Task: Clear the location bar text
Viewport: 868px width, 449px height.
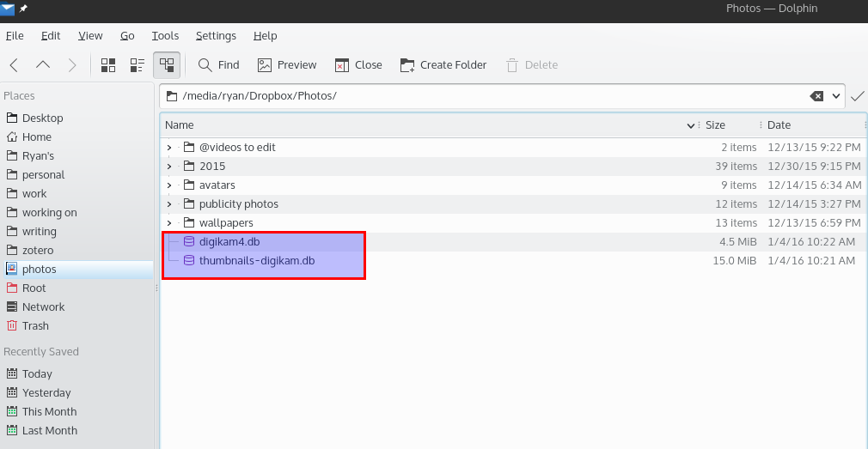Action: (816, 96)
